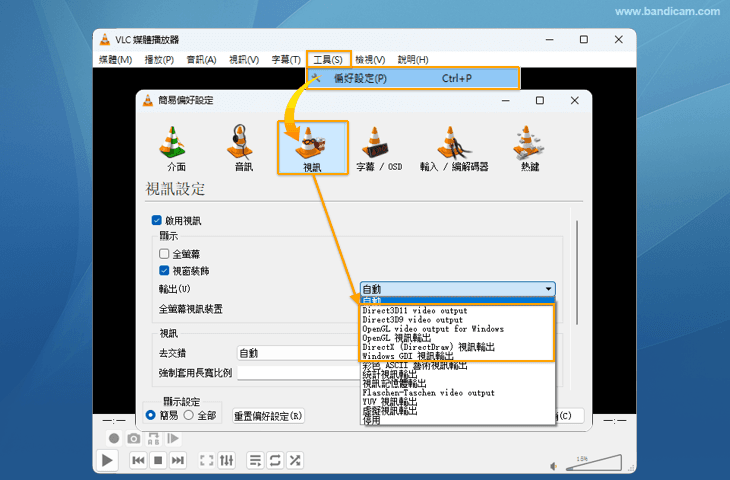Toggle the loop mode icon
This screenshot has width=730, height=480.
pos(275,460)
